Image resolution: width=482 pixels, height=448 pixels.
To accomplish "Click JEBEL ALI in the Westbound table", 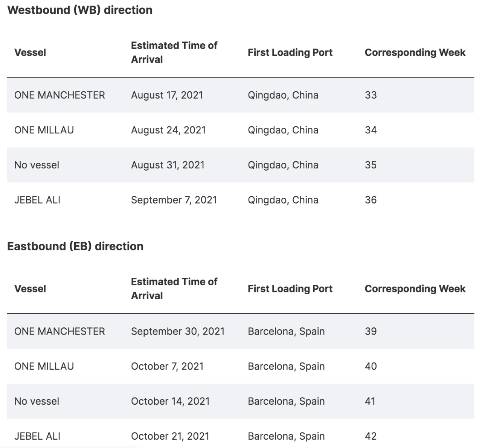I will click(x=37, y=200).
